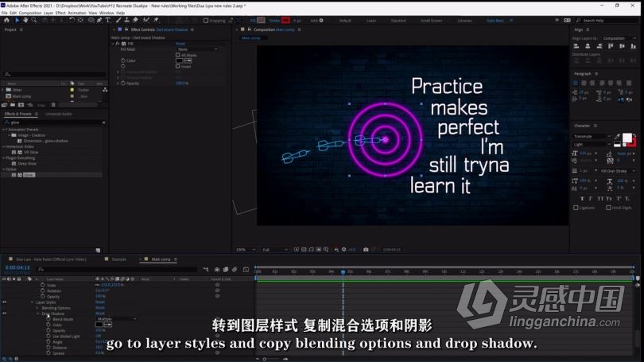Viewport: 644px width, 362px height.
Task: Toggle Layer Styles visibility eye
Action: (x=5, y=302)
